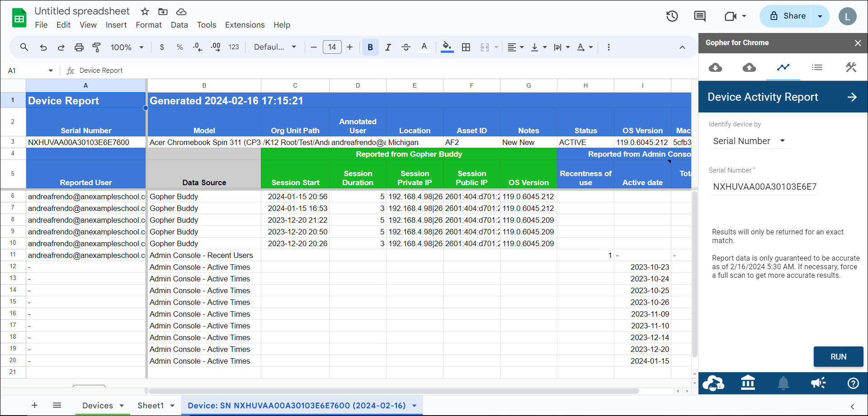Click the Merge cells icon
This screenshot has width=868, height=416.
click(x=485, y=47)
